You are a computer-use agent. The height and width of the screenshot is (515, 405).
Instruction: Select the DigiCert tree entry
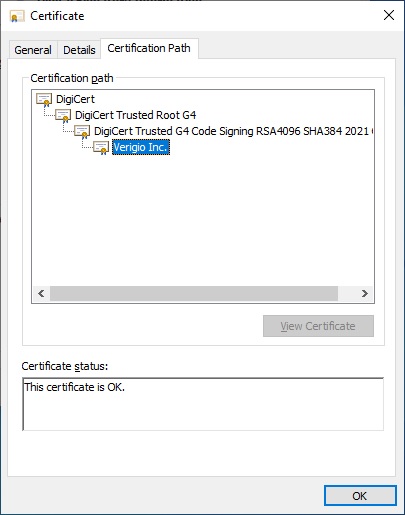point(75,99)
